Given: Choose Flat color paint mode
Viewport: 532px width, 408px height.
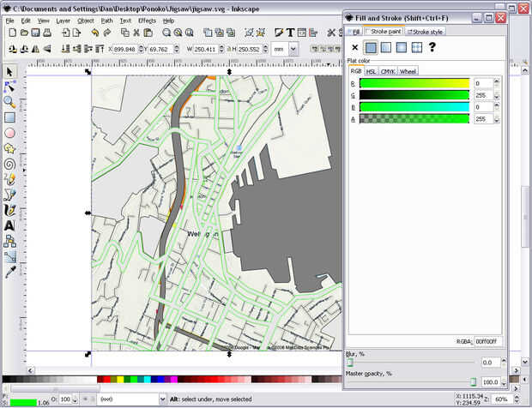Looking at the screenshot, I should coord(371,48).
